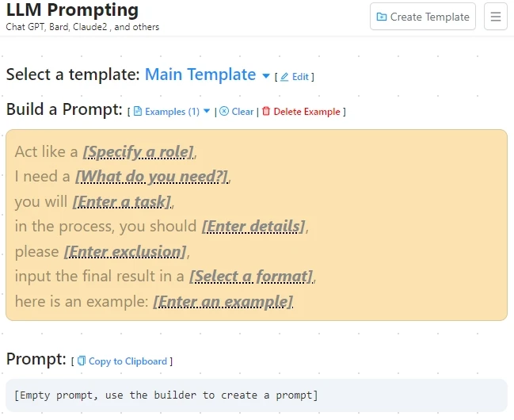Click the Delete Example link

(306, 112)
